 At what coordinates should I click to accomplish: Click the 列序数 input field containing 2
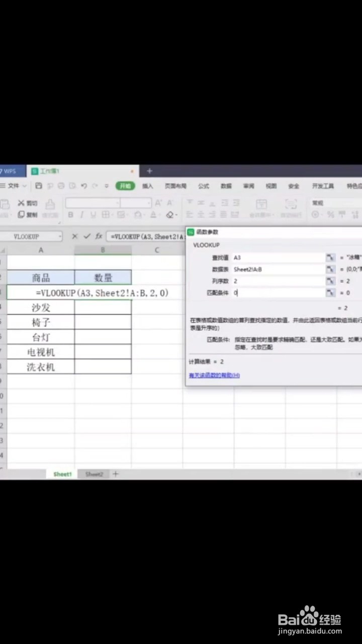tap(278, 281)
